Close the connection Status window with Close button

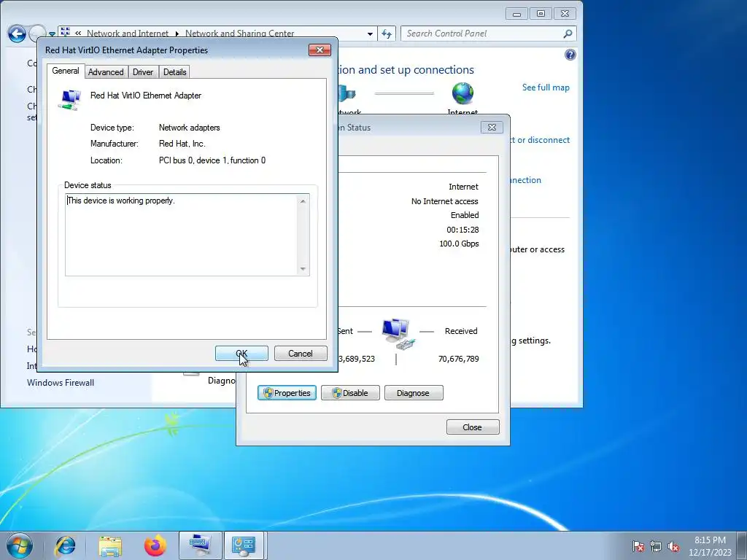[x=473, y=427]
